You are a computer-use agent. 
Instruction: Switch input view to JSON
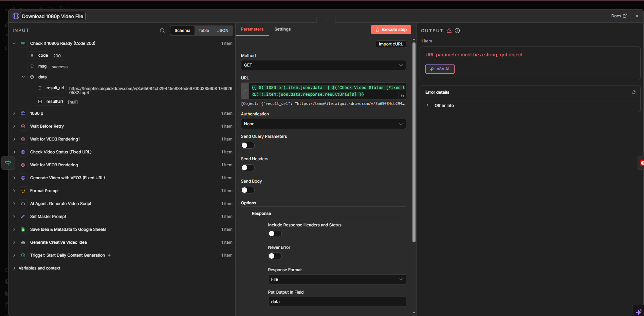point(223,31)
